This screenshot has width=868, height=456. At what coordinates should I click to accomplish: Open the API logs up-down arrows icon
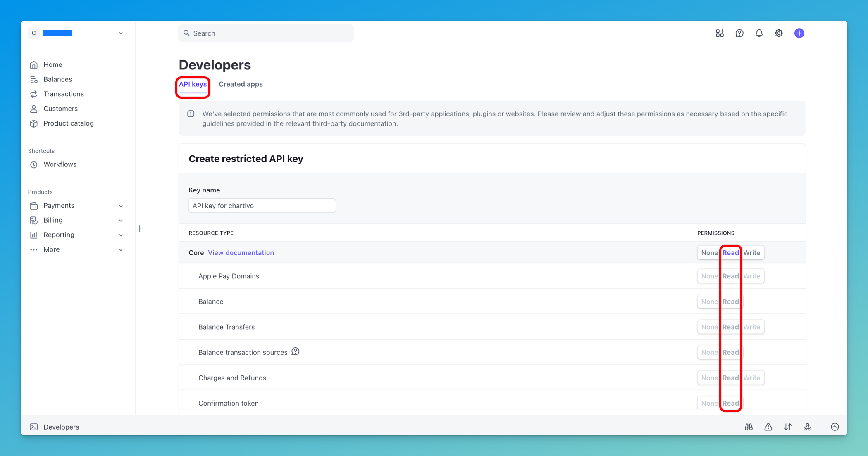(x=788, y=427)
